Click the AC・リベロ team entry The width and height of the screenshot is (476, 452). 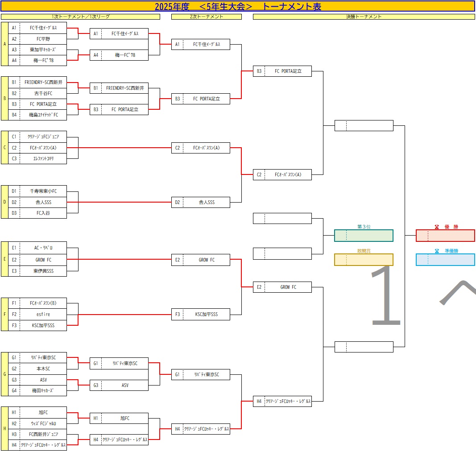[43, 248]
